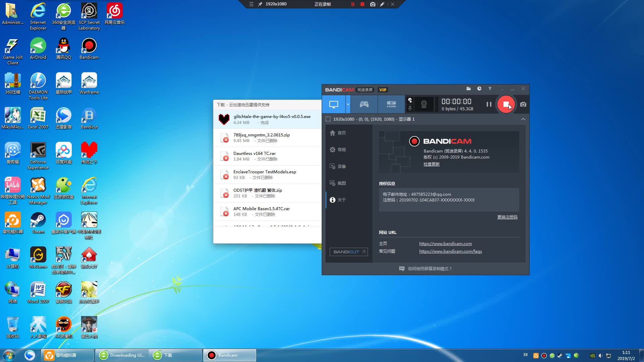Image resolution: width=644 pixels, height=362 pixels.
Task: Open the hamburger menu in the top recording bar
Action: point(251,4)
